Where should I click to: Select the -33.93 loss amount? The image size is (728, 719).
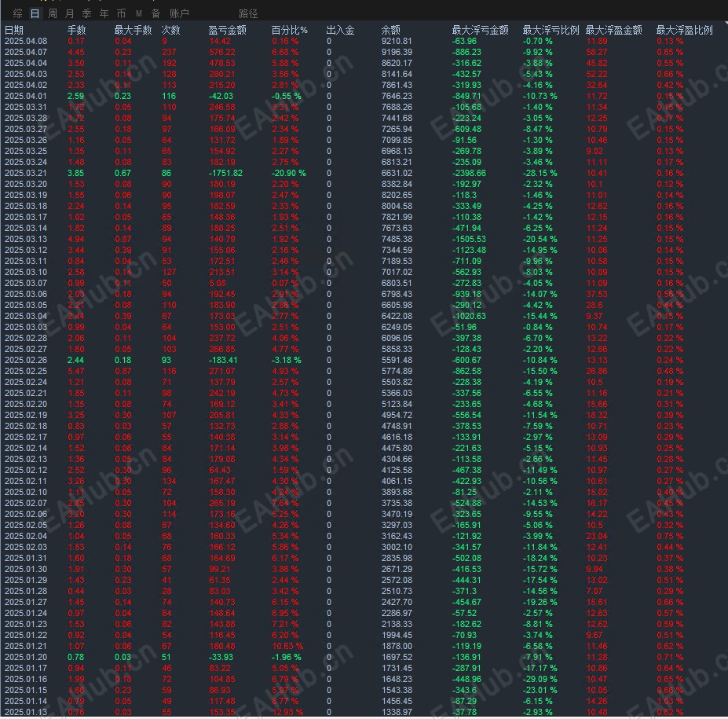tap(221, 657)
